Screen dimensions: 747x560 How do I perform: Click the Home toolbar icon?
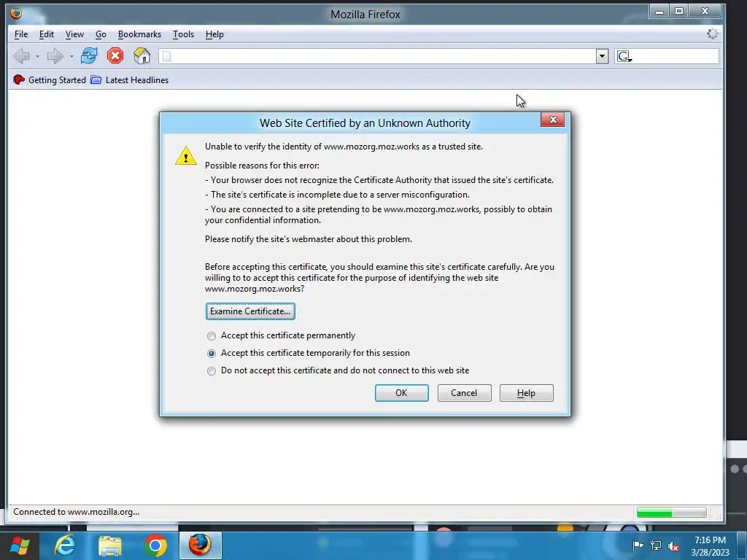(142, 55)
